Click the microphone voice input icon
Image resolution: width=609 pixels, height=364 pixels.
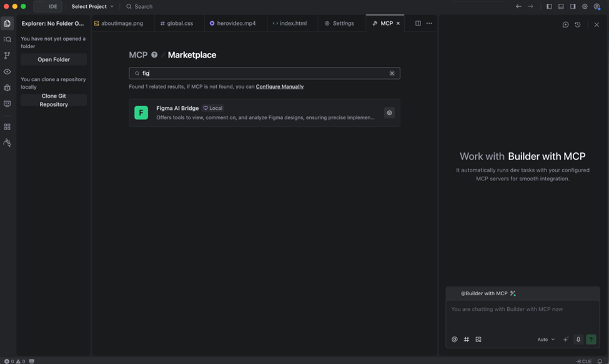(578, 340)
